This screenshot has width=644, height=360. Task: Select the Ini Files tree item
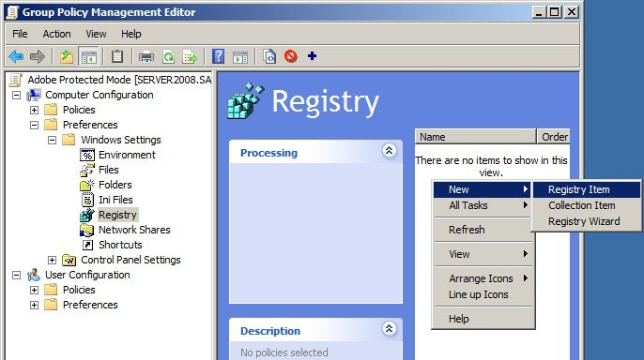point(115,200)
